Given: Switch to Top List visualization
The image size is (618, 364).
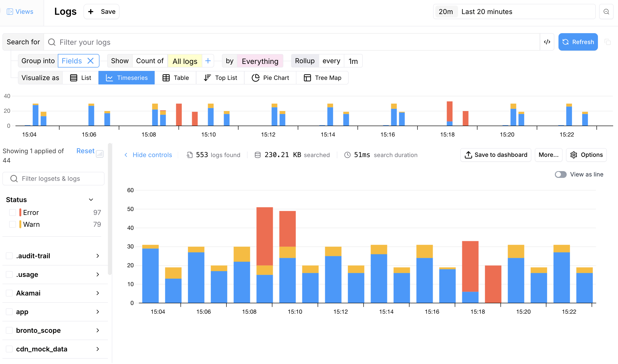Looking at the screenshot, I should [220, 77].
